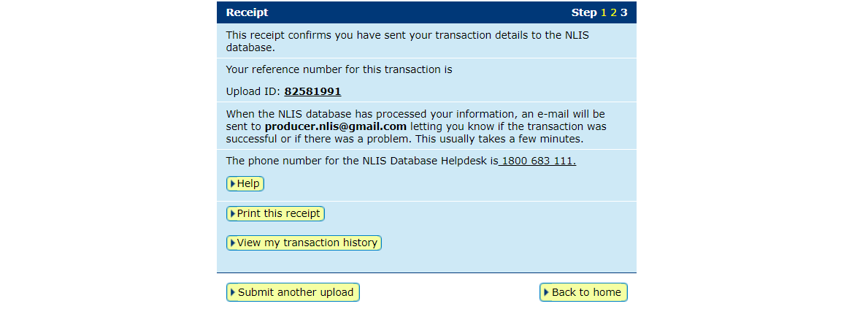Click arrow icon on Submit another upload

coord(233,292)
